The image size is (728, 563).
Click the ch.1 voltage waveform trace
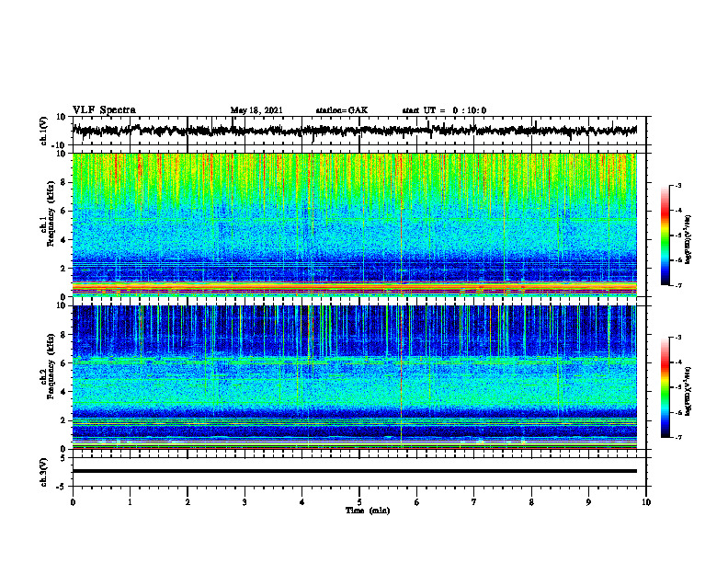click(355, 131)
